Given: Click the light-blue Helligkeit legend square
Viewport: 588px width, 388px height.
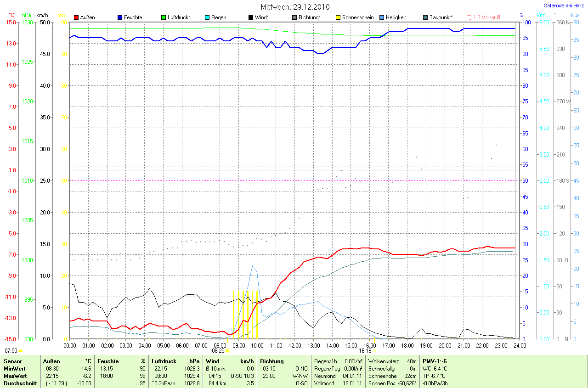Looking at the screenshot, I should [x=382, y=17].
